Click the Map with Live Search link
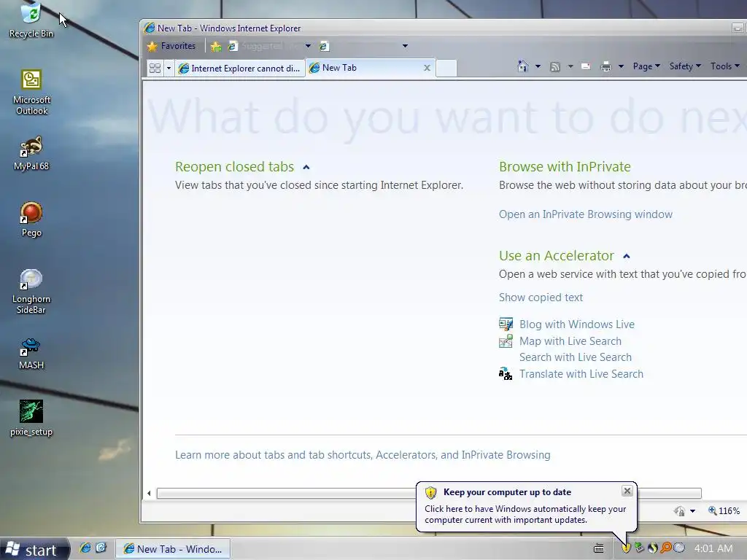Screen dimensions: 747x560 pos(570,341)
